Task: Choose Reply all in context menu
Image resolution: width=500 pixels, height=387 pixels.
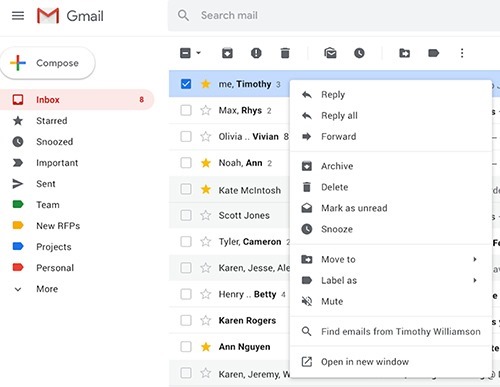Action: tap(391, 116)
